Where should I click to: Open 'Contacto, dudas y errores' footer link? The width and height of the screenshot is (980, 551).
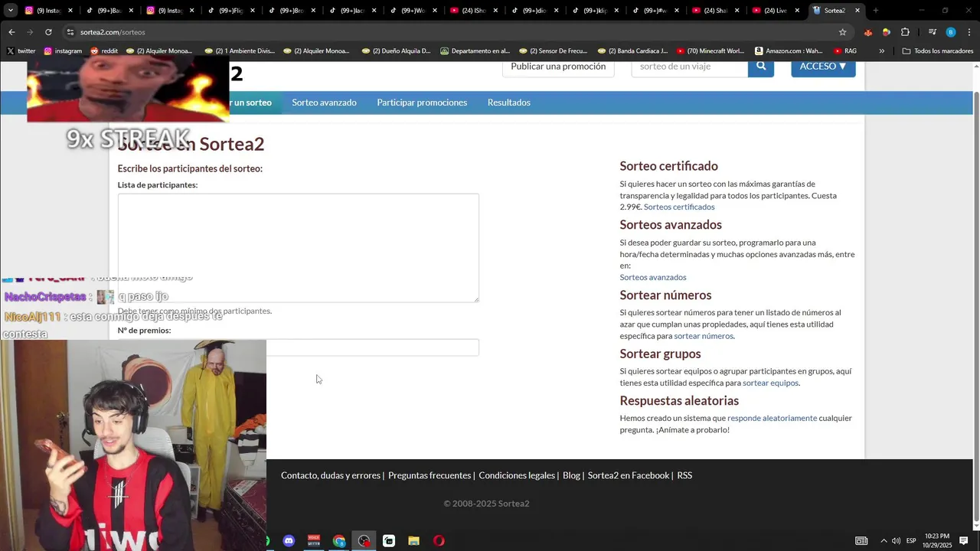click(x=331, y=475)
